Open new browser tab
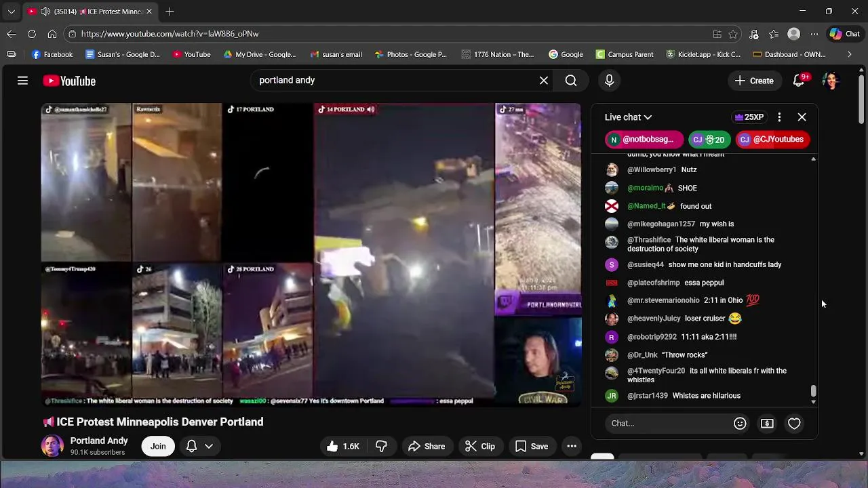The width and height of the screenshot is (868, 488). coord(170,12)
